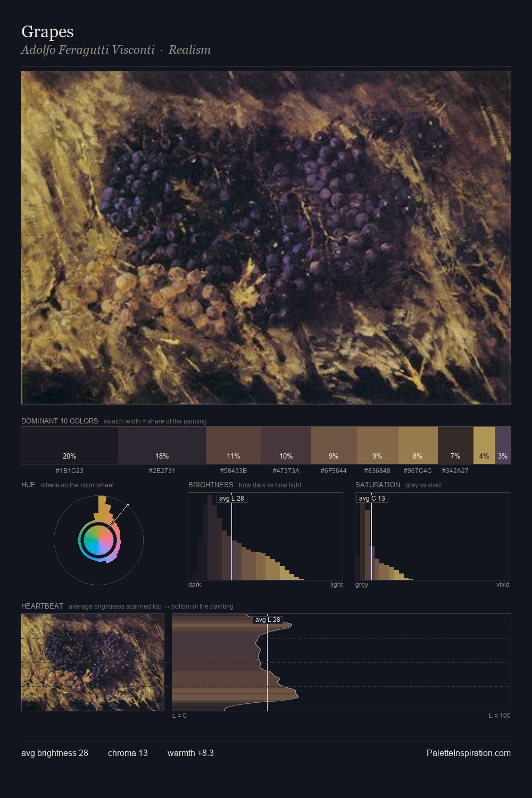Click the hex code #6F5644

point(334,471)
